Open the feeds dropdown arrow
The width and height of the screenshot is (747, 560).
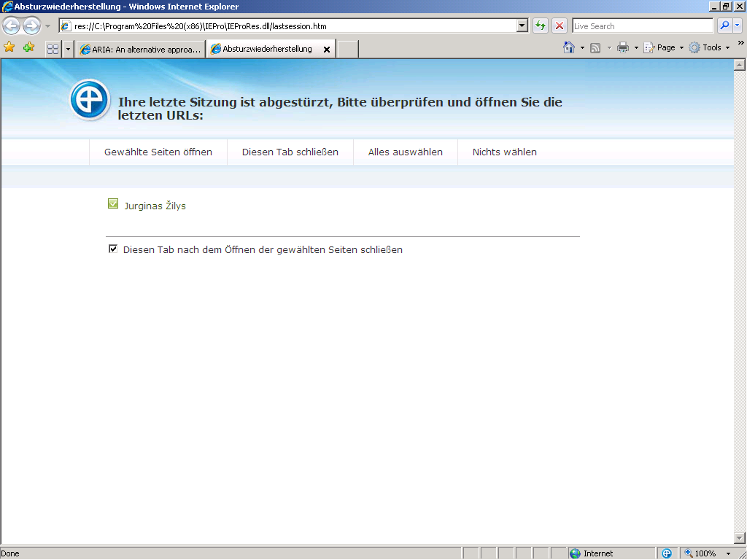pos(609,47)
